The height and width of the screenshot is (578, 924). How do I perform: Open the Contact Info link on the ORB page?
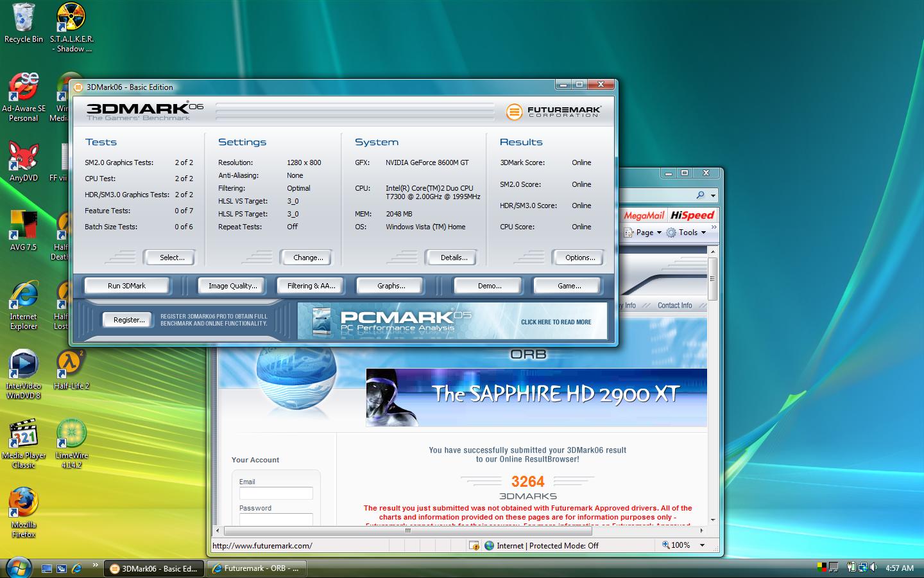coord(674,306)
